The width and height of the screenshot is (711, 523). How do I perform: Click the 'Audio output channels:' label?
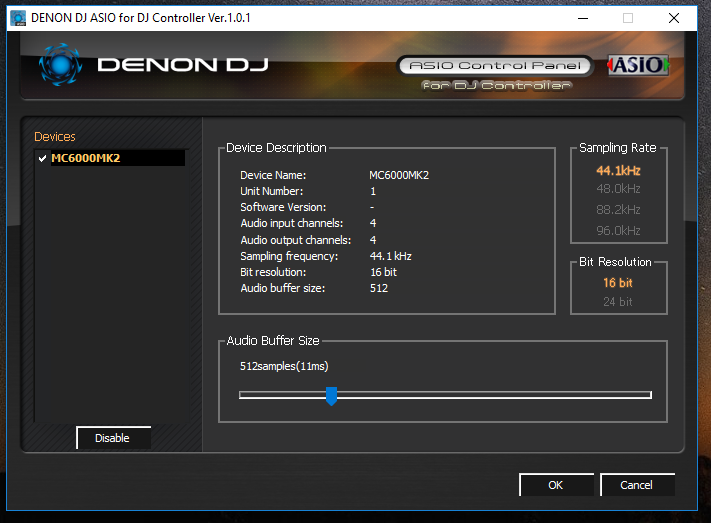[296, 240]
